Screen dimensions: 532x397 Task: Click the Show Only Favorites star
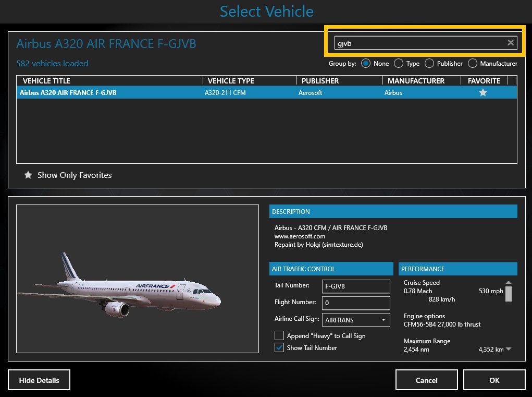[x=28, y=175]
